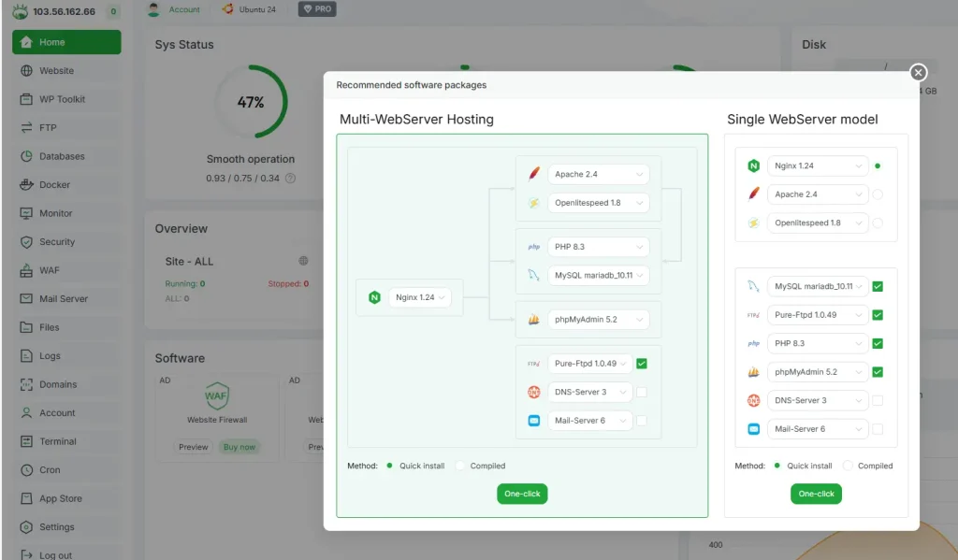958x560 pixels.
Task: Click the aaPanel logo at top left
Action: coord(21,11)
